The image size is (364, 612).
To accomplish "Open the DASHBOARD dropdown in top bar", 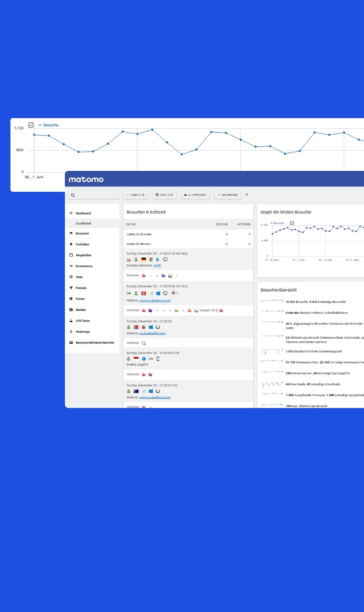I will (228, 195).
